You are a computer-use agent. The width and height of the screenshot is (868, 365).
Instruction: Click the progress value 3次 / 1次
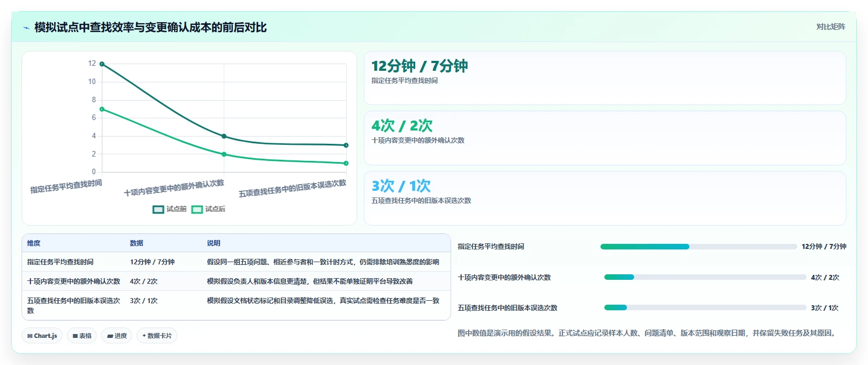pyautogui.click(x=825, y=308)
